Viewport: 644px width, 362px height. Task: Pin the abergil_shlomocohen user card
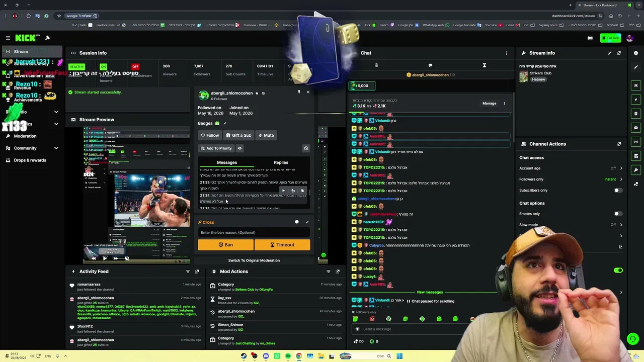click(299, 92)
